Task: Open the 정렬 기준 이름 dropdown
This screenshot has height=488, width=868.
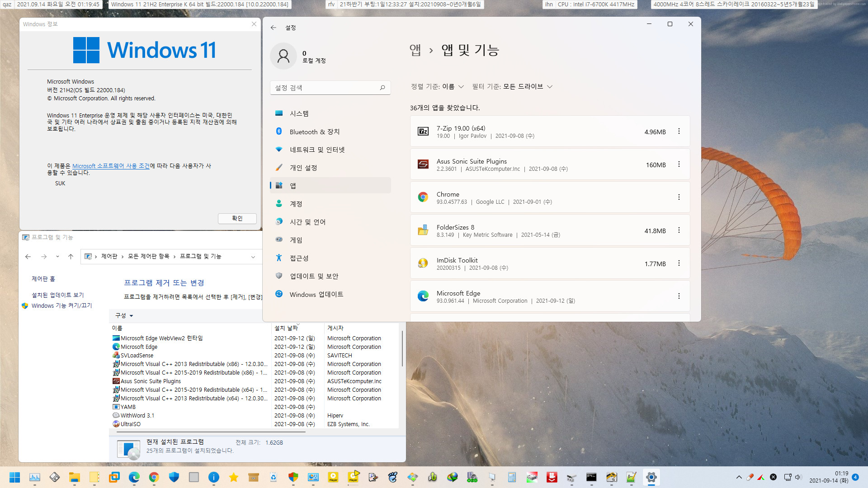Action: [437, 86]
